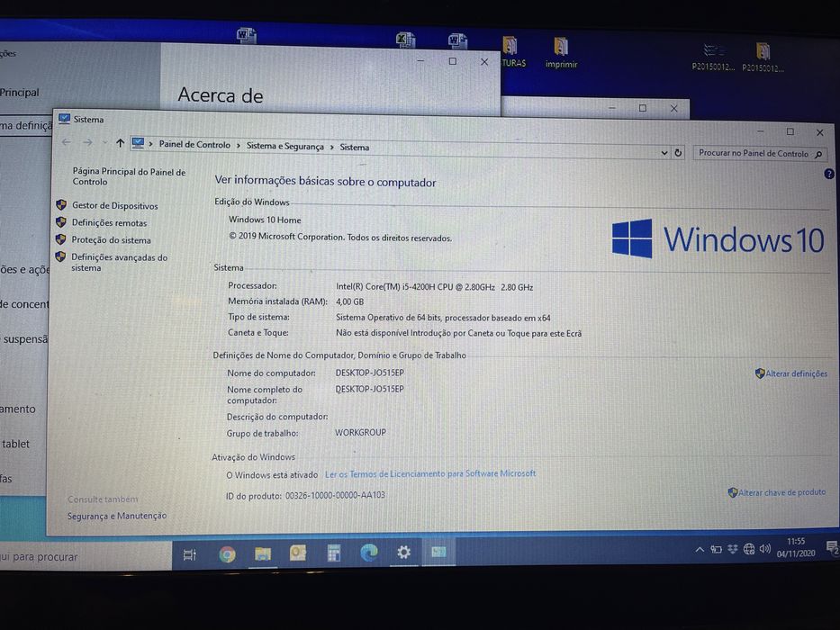Open Gestor de Dispositivos link
Screen dimensions: 840x630
[114, 206]
